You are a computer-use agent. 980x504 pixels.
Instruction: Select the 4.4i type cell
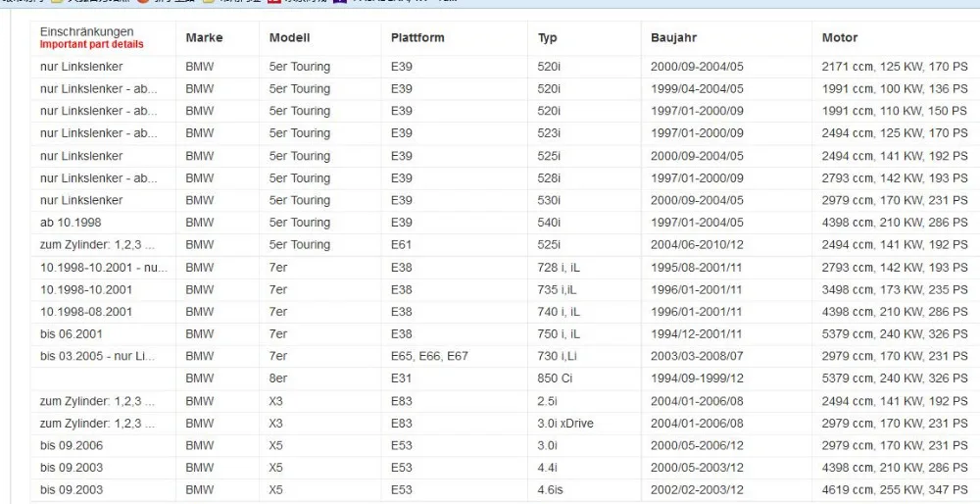pos(547,468)
